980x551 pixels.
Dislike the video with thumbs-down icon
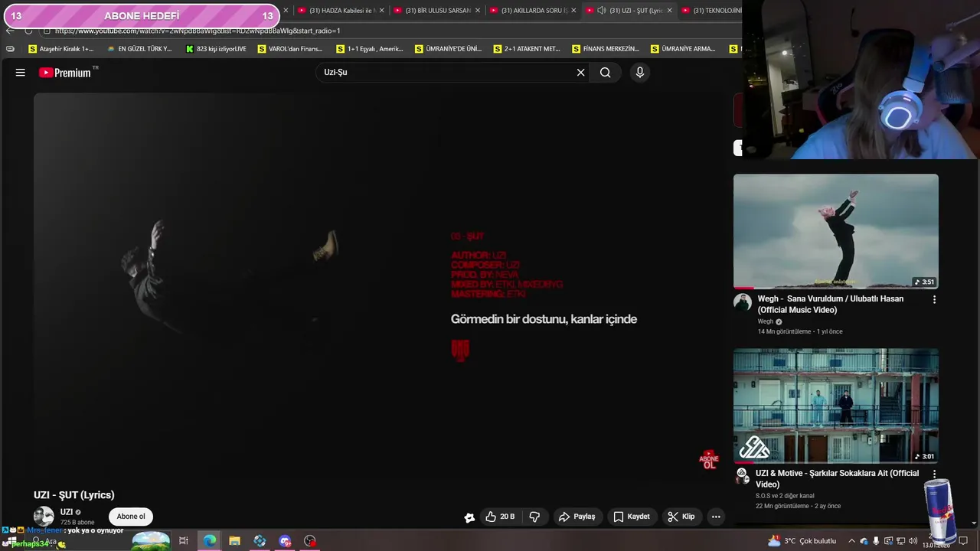click(x=534, y=517)
